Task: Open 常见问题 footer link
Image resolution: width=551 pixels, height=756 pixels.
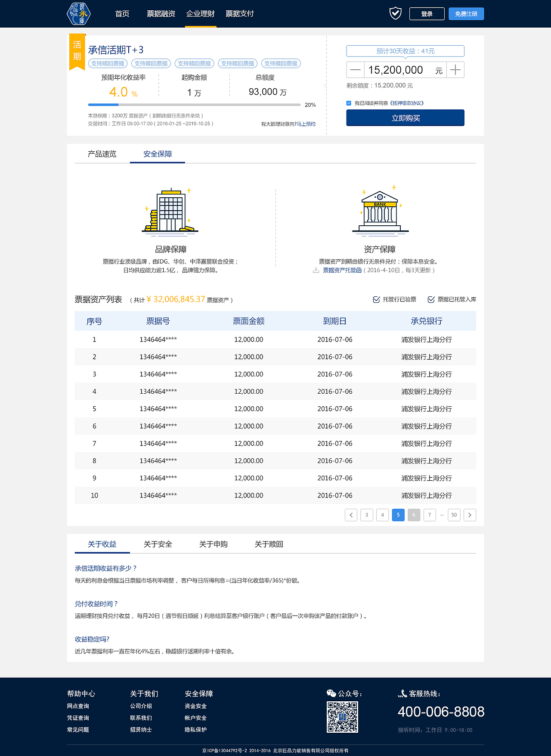Action: click(78, 730)
